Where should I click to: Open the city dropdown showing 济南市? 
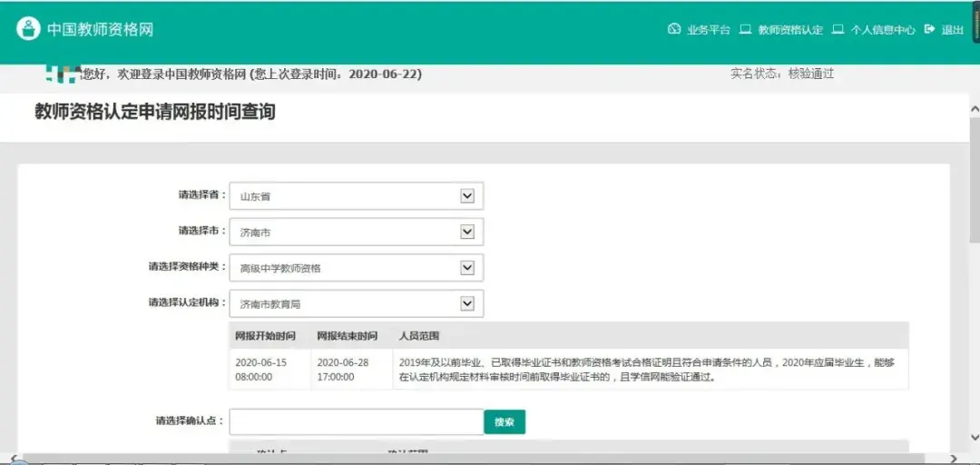[x=357, y=232]
